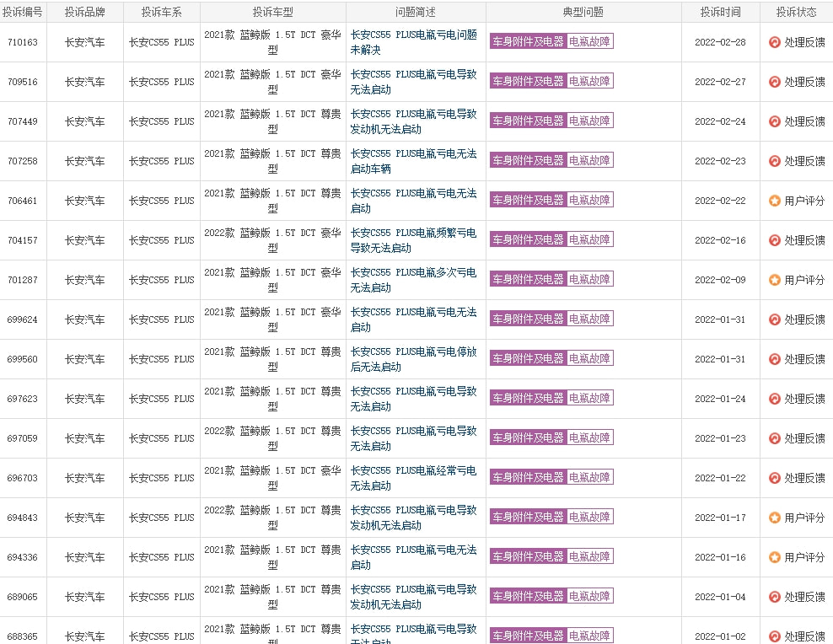Click car model cell in row 704157
The height and width of the screenshot is (644, 833).
point(272,240)
